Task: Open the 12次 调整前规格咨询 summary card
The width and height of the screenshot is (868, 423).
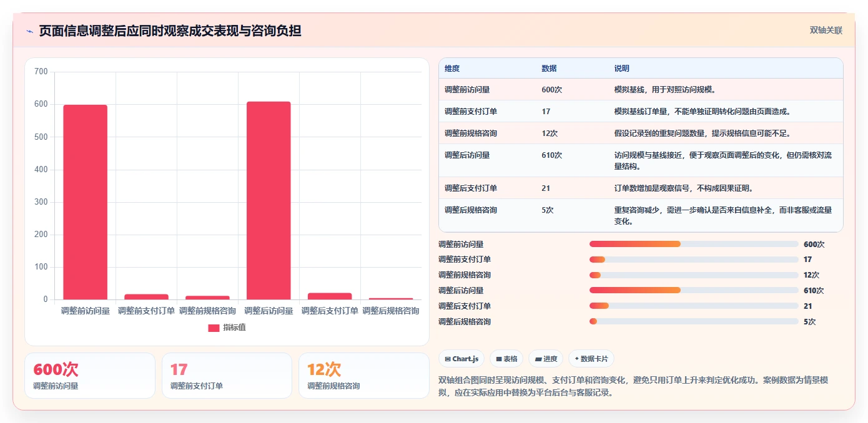Action: (x=363, y=376)
